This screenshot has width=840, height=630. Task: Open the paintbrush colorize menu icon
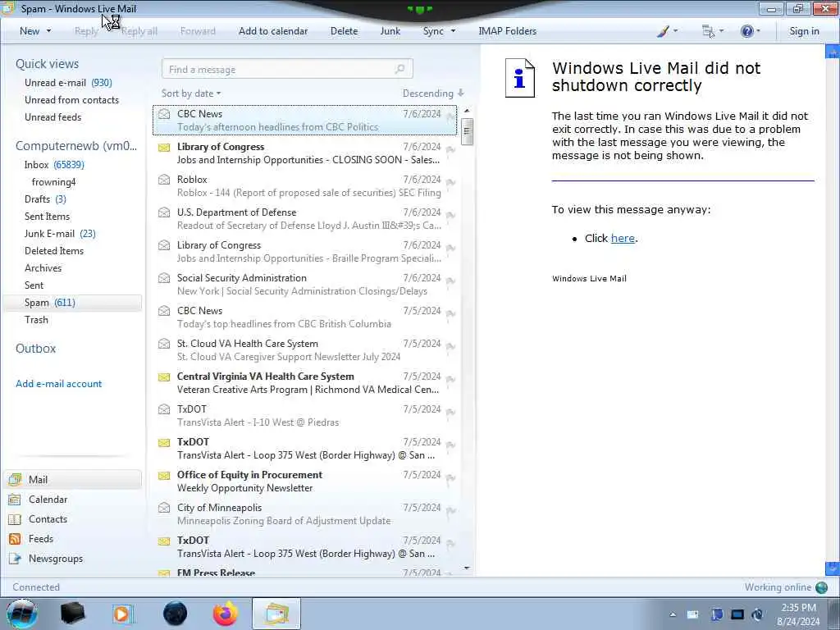pos(663,31)
